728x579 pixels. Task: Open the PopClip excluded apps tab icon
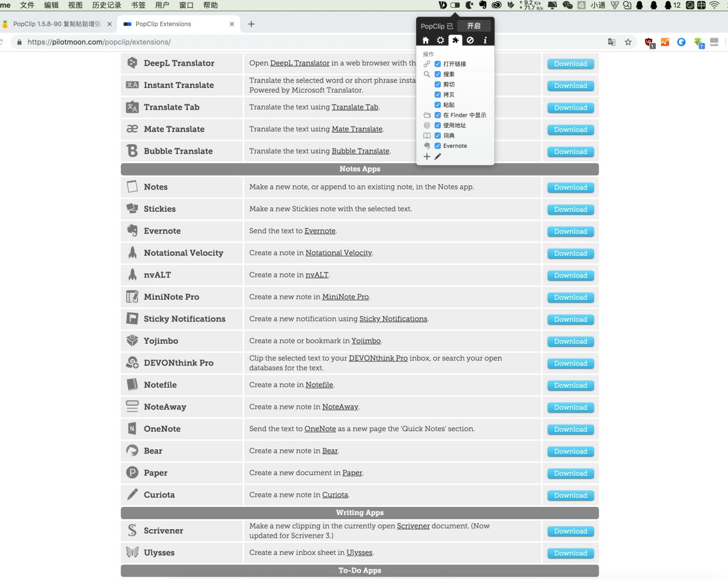[x=470, y=40]
